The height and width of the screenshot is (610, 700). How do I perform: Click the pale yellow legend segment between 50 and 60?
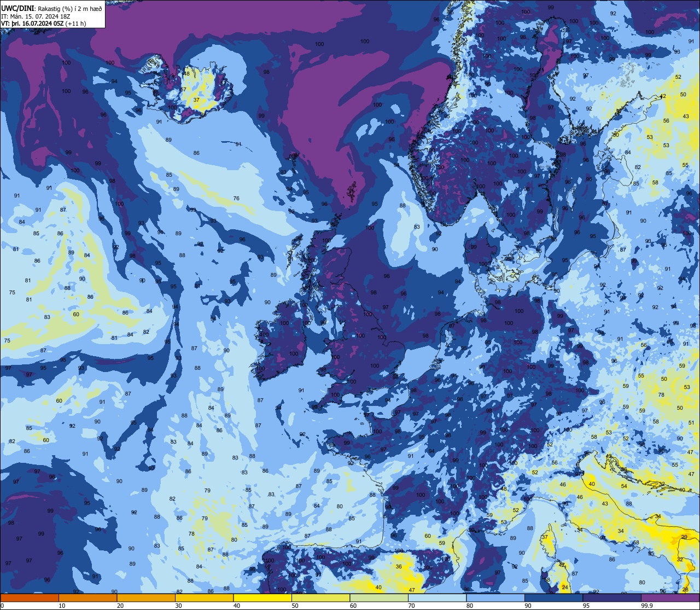[320, 597]
